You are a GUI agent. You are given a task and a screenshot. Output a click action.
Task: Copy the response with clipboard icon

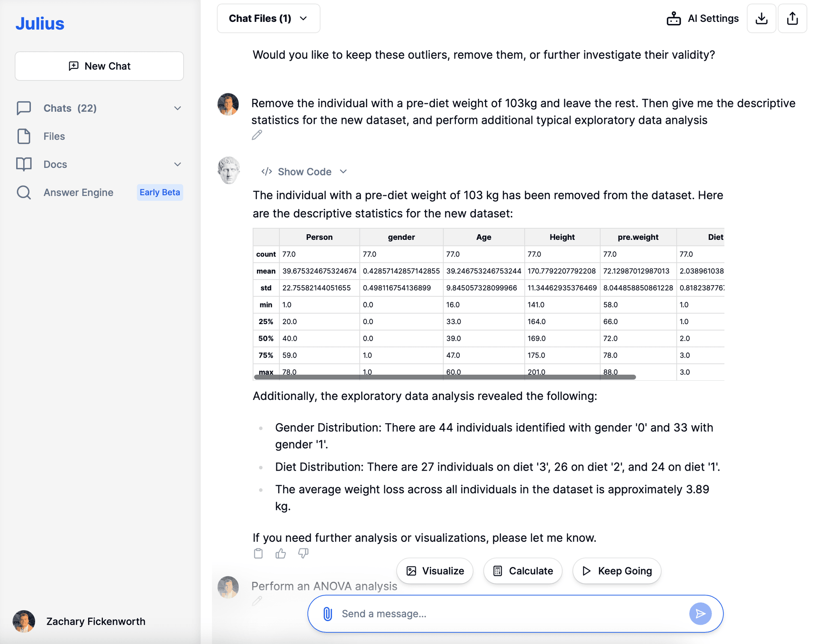[x=258, y=554]
